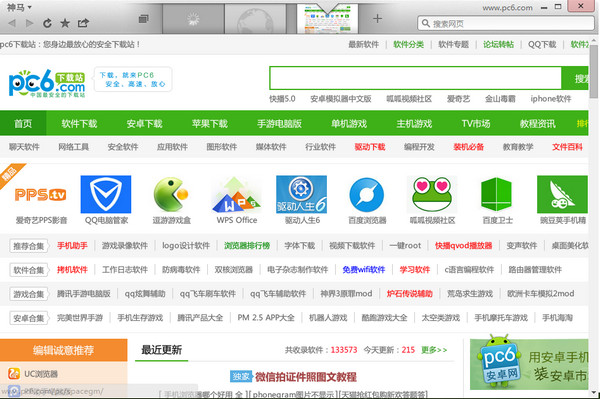Go forward with the forward arrow
This screenshot has height=399, width=600.
coord(29,23)
